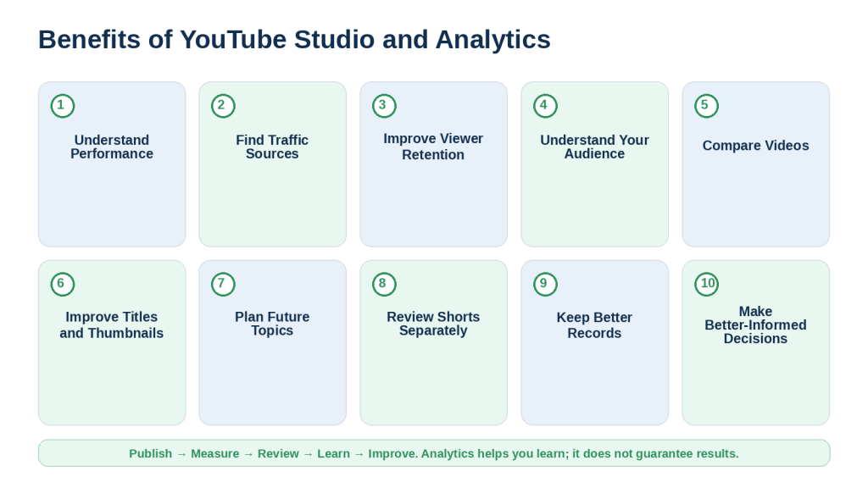Click the number 10 circle badge
This screenshot has height=488, width=868.
[706, 284]
